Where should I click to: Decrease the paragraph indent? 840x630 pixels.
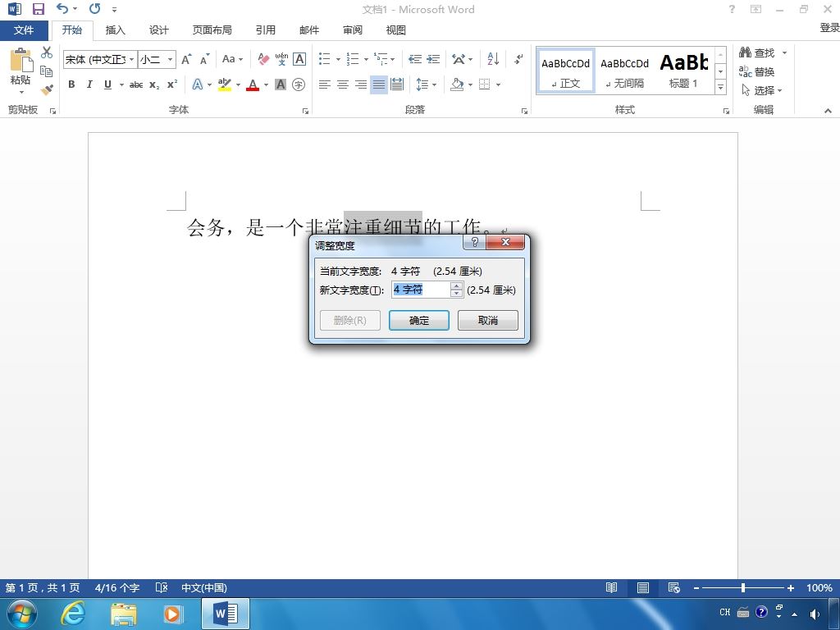click(414, 59)
